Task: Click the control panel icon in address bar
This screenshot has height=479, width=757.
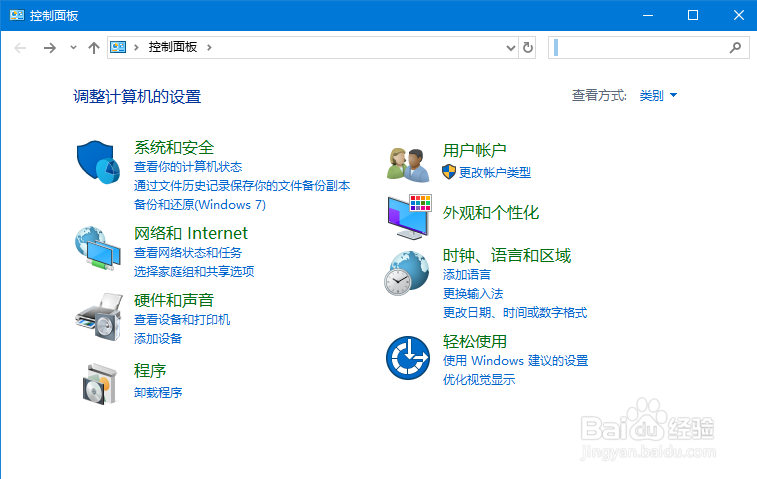Action: point(118,47)
